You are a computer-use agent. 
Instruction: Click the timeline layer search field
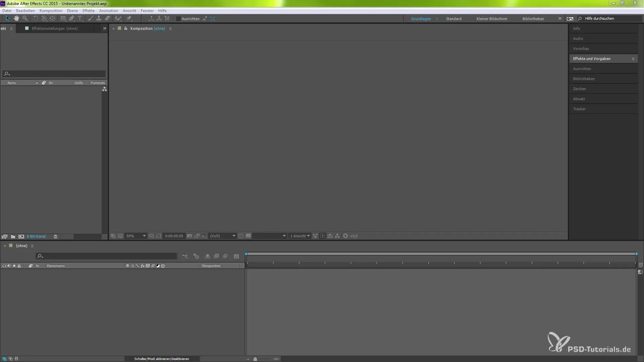(x=106, y=256)
